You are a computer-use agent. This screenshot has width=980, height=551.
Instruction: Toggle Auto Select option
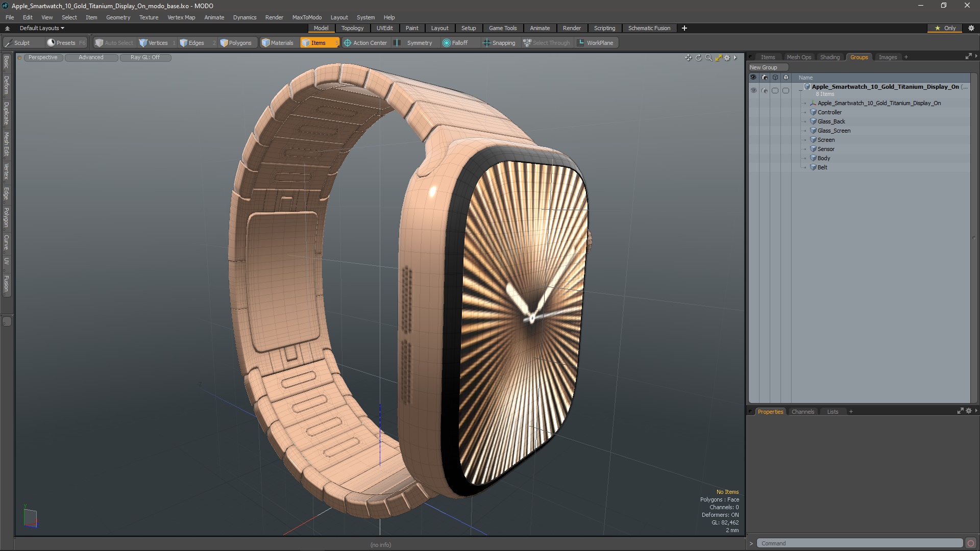(114, 43)
